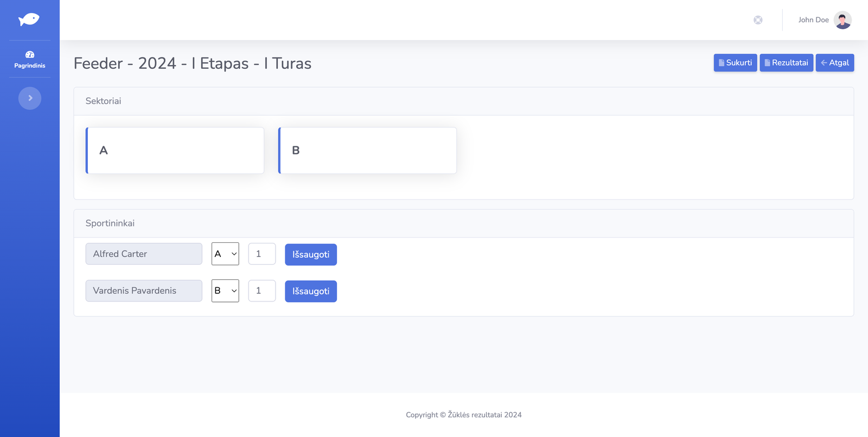868x437 pixels.
Task: Open sector dropdown for Vardenis Pavardenis
Action: 225,291
